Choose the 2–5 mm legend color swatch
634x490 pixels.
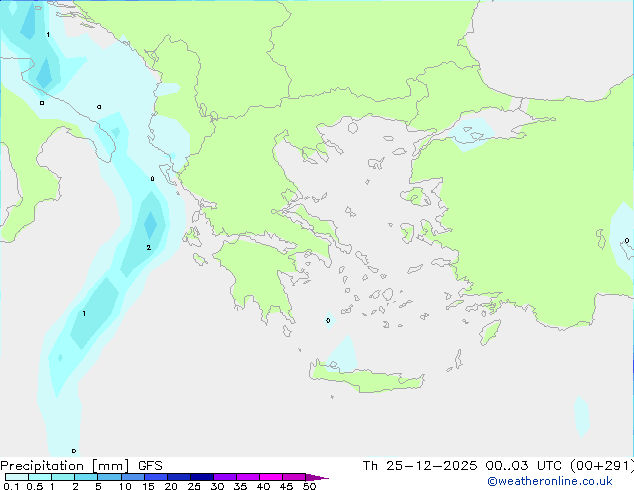coord(86,477)
